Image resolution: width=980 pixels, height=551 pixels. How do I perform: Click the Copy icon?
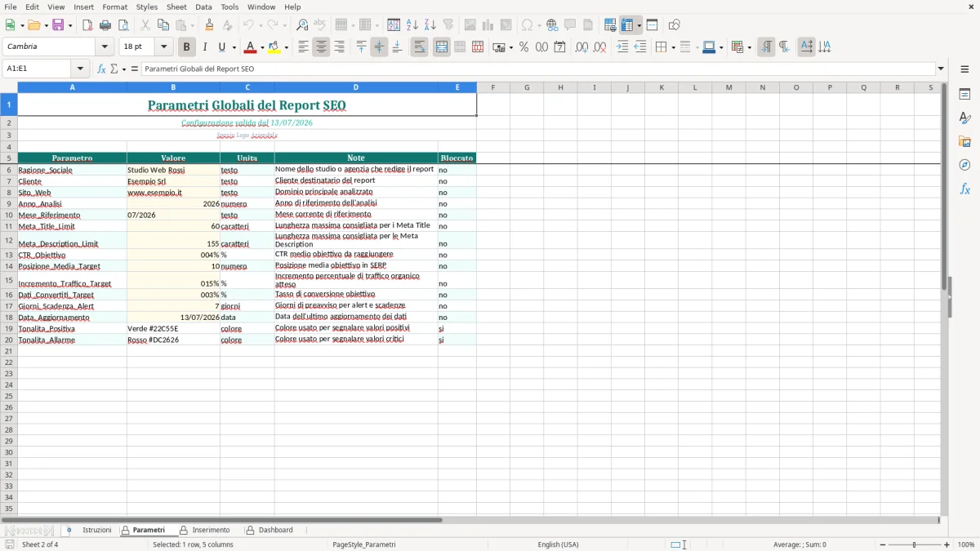pos(163,25)
